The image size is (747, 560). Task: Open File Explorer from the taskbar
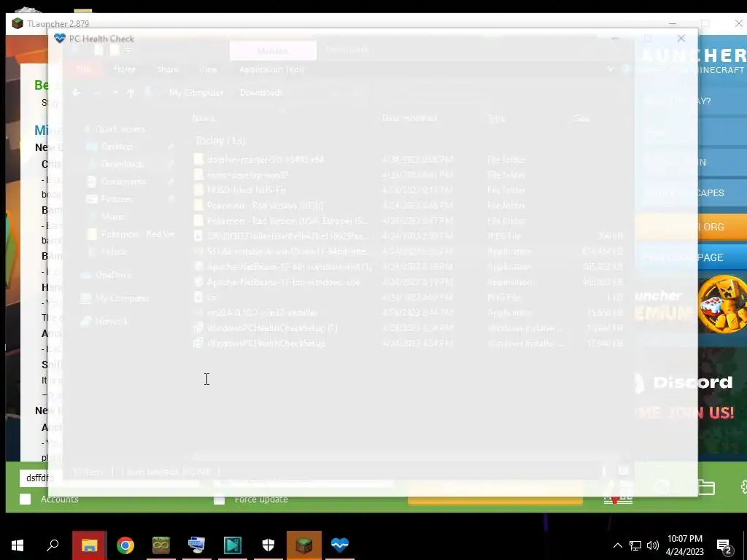coord(89,545)
